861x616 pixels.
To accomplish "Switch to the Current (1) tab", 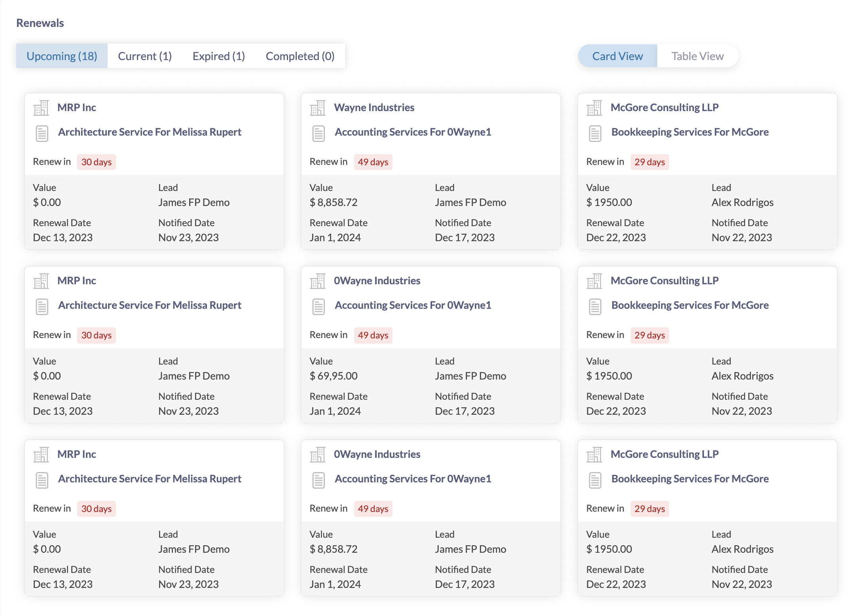I will [x=145, y=56].
